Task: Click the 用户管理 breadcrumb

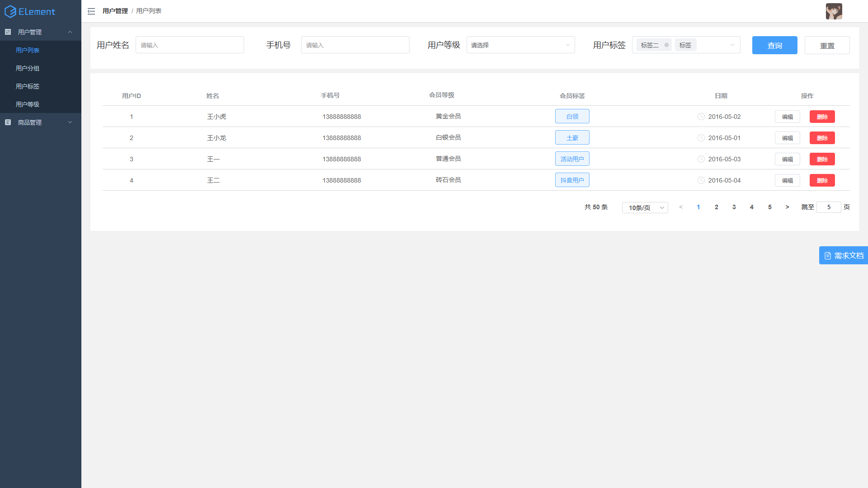Action: coord(115,11)
